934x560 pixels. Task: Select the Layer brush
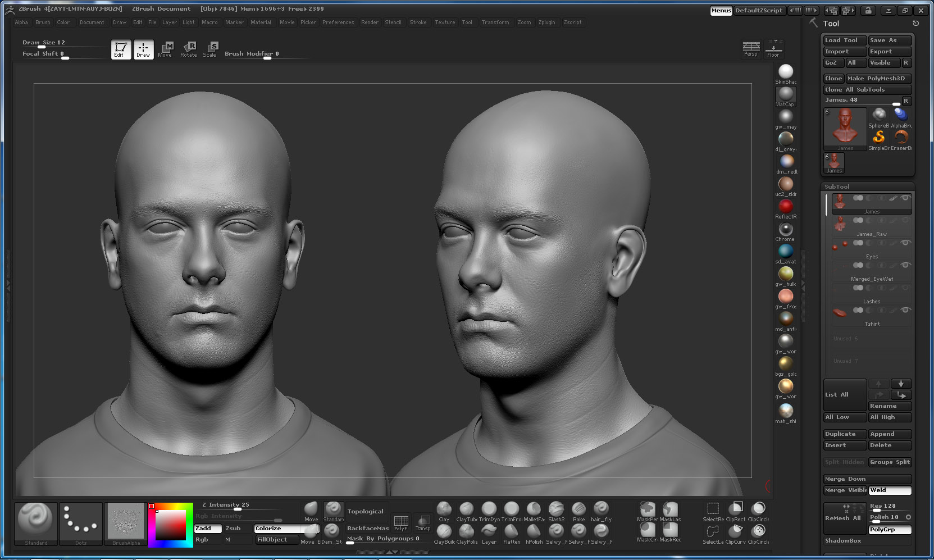(489, 532)
